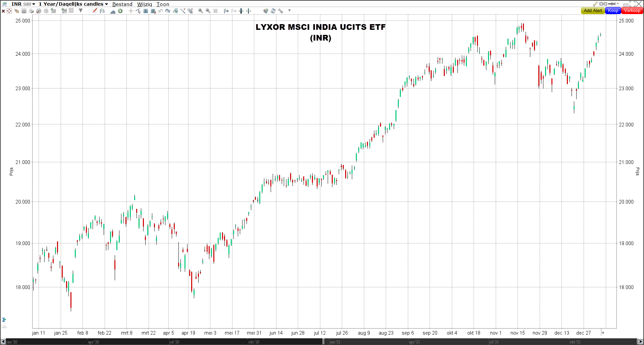The height and width of the screenshot is (345, 644).
Task: Click the chart application icon in title bar
Action: 5,4
